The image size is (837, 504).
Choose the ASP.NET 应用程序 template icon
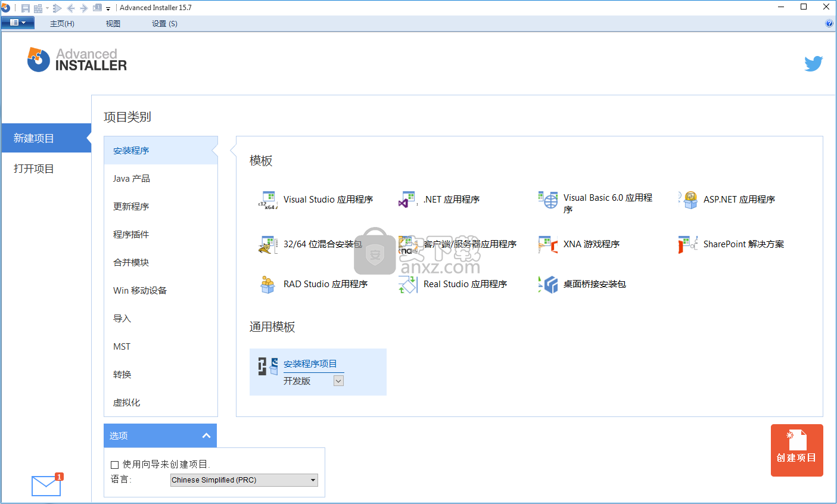click(688, 200)
